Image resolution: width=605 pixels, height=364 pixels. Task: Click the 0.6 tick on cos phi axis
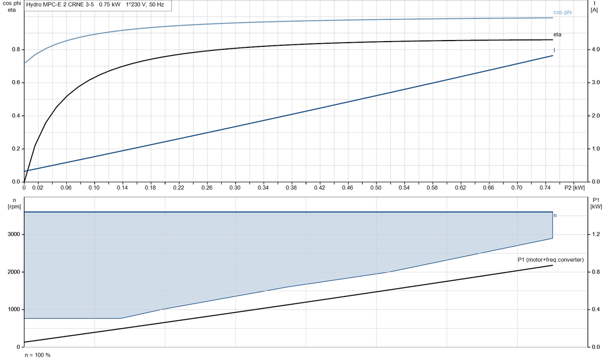(x=16, y=83)
